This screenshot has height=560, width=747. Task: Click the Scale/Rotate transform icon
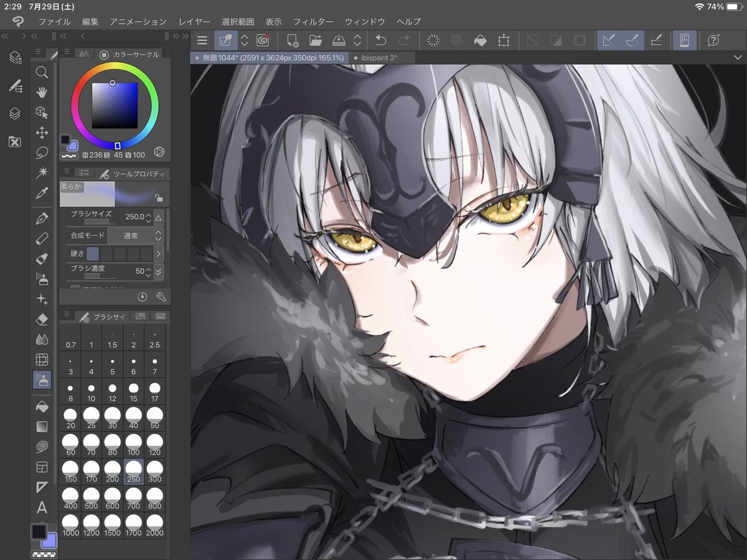(x=504, y=40)
